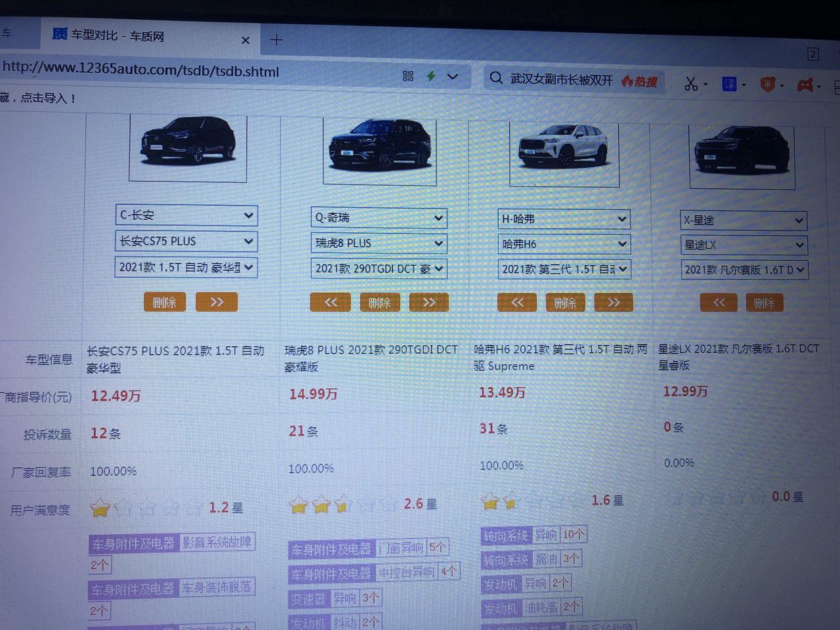Click the 13.49万 price for 哈弗H6
This screenshot has height=630, width=840.
pyautogui.click(x=502, y=392)
